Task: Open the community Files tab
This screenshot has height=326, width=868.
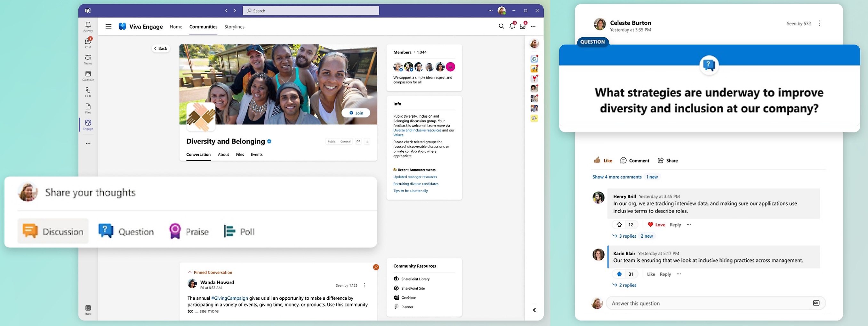Action: [x=240, y=155]
